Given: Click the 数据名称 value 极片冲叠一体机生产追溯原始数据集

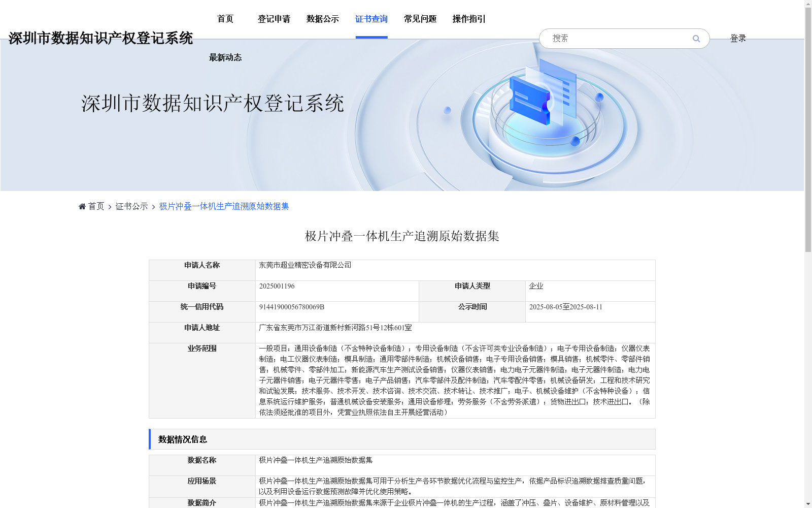Looking at the screenshot, I should coord(316,460).
